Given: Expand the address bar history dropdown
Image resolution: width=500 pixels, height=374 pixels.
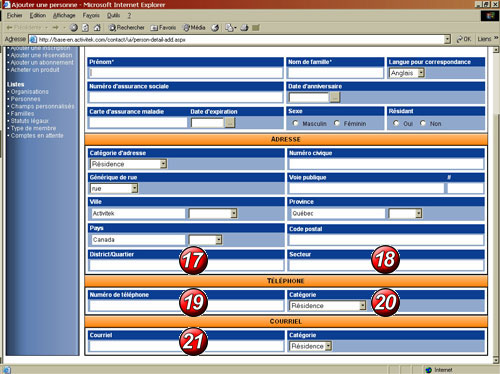Looking at the screenshot, I should coord(447,40).
